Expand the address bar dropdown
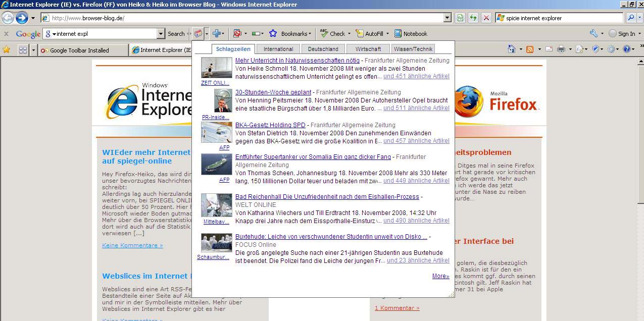Screen dimensions: 644x321 pyautogui.click(x=447, y=18)
